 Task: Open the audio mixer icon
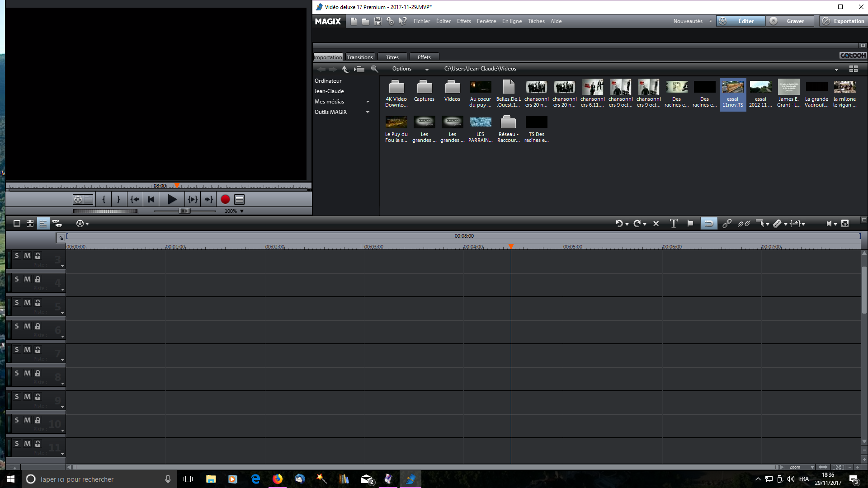click(x=845, y=223)
